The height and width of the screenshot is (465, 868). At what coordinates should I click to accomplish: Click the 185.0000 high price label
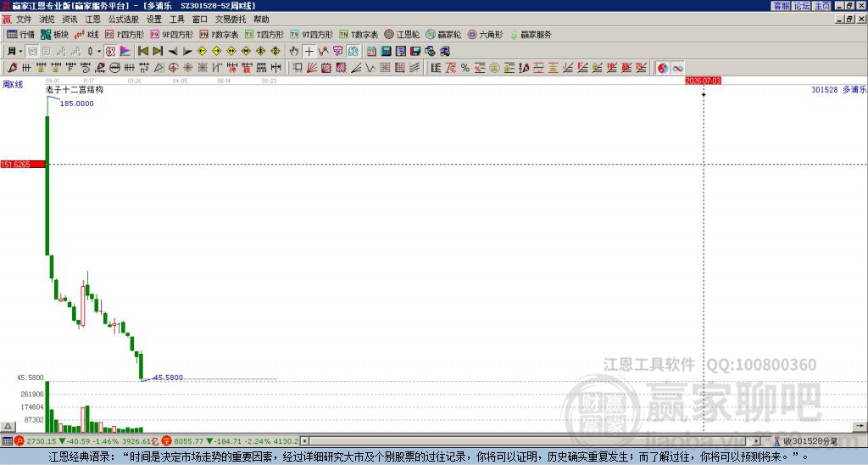click(x=76, y=104)
